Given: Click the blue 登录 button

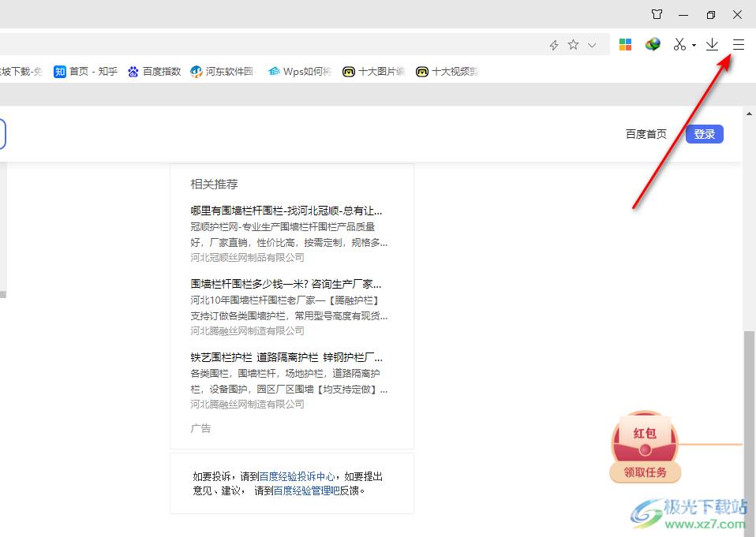Looking at the screenshot, I should pyautogui.click(x=705, y=134).
